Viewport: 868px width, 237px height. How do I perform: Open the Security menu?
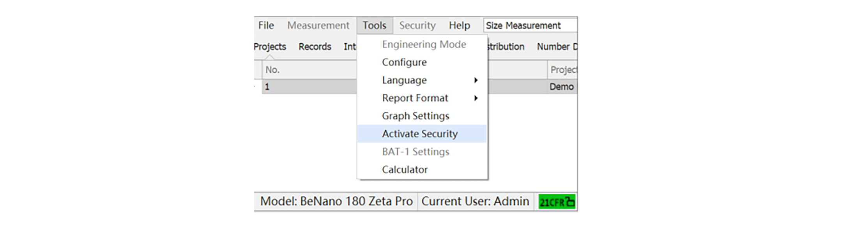417,26
